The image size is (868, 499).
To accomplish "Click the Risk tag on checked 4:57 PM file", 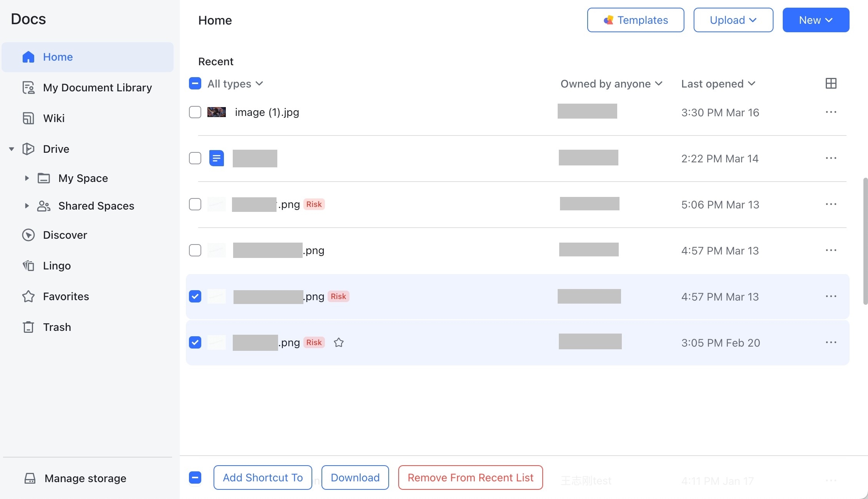I will (x=338, y=296).
